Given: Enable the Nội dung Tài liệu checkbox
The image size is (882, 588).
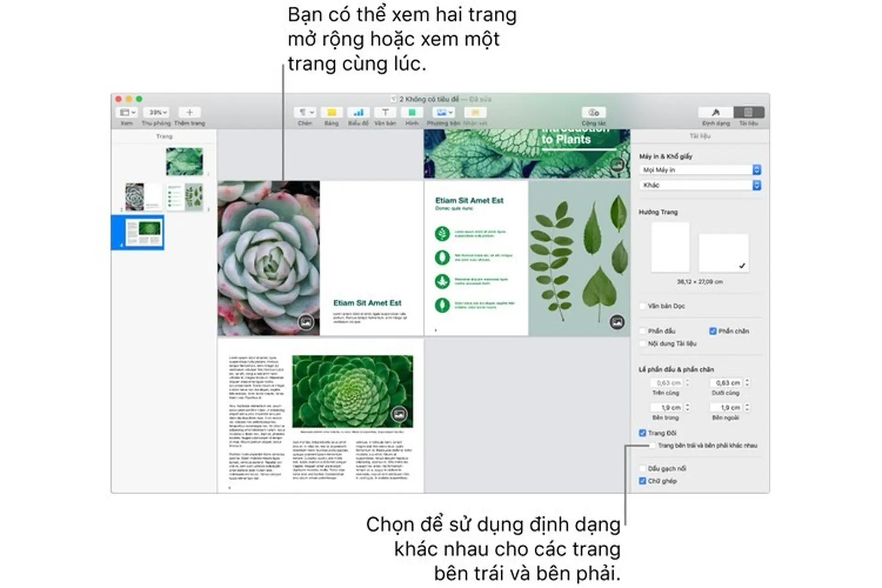Looking at the screenshot, I should point(643,344).
